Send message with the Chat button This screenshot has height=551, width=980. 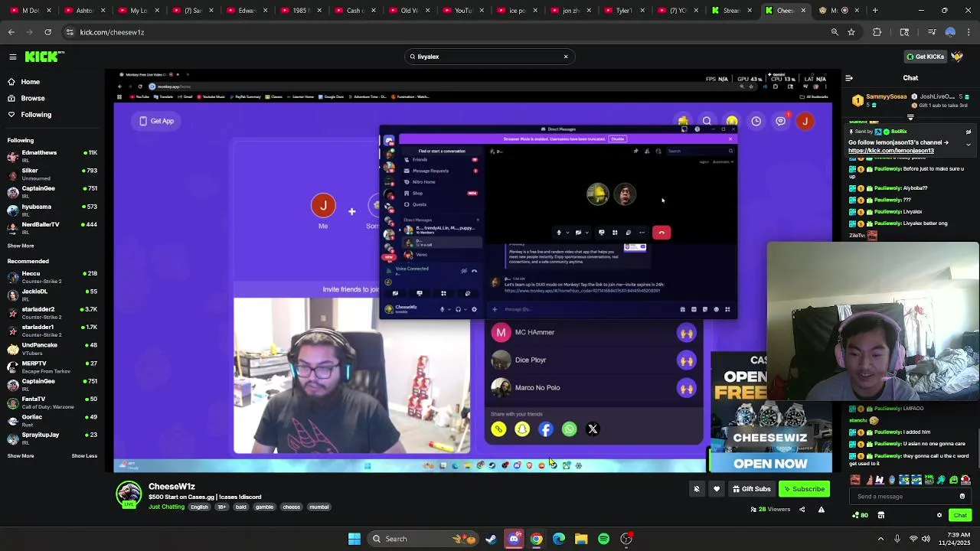coord(960,515)
